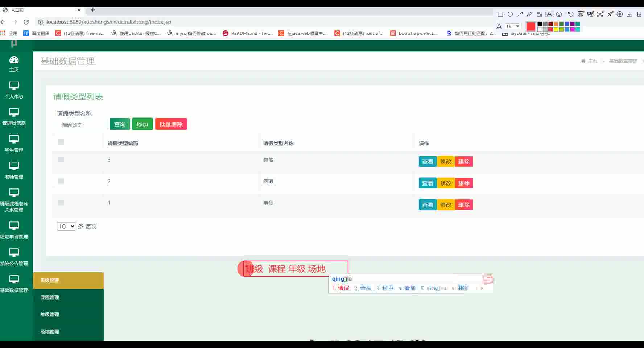Open 老师管理 in the sidebar
Image resolution: width=644 pixels, height=348 pixels.
click(14, 171)
